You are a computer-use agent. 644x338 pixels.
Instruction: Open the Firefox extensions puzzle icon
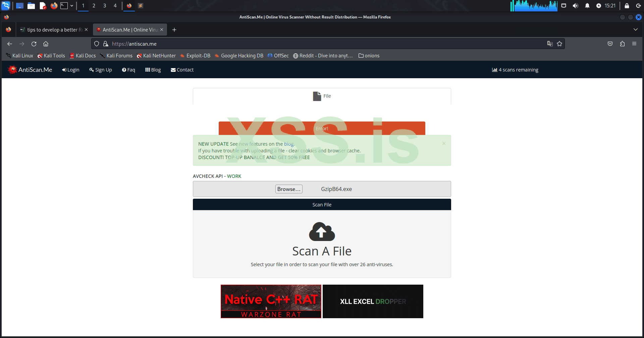[x=622, y=44]
